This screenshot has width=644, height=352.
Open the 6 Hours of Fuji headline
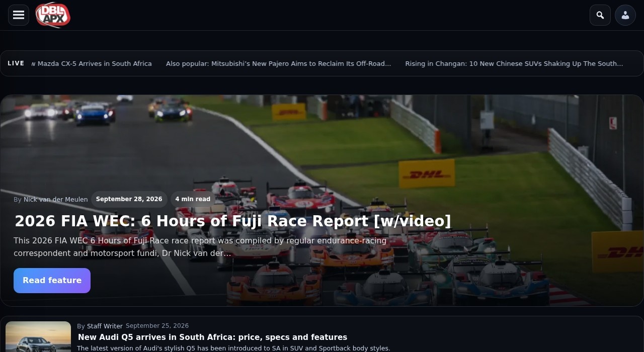(233, 221)
